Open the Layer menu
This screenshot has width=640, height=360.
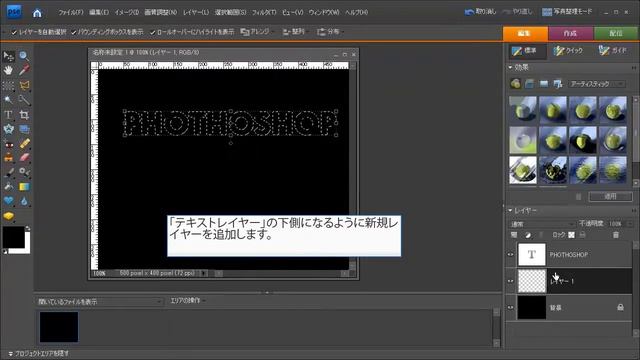coord(196,13)
